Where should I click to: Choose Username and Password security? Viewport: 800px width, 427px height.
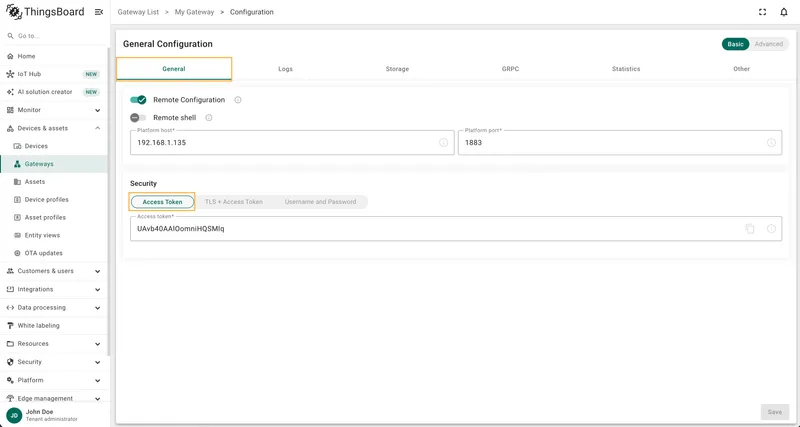pos(320,202)
